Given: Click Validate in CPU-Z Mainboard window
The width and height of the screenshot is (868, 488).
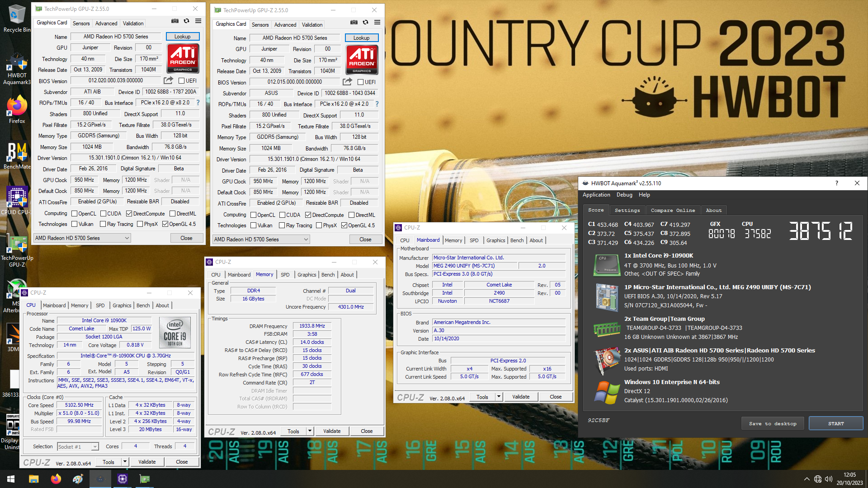Looking at the screenshot, I should (x=520, y=396).
